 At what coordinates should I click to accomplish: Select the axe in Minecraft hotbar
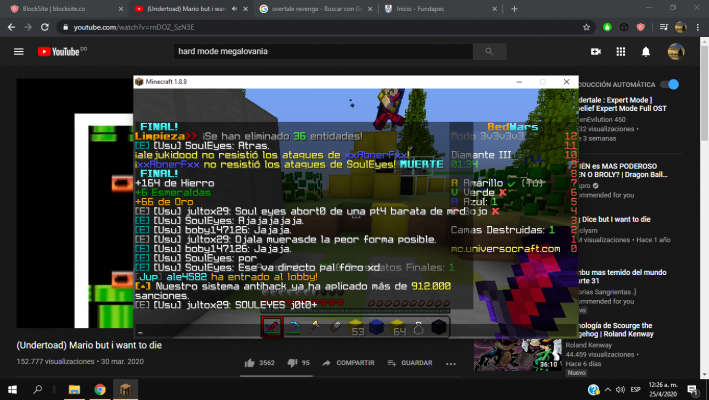click(x=314, y=327)
